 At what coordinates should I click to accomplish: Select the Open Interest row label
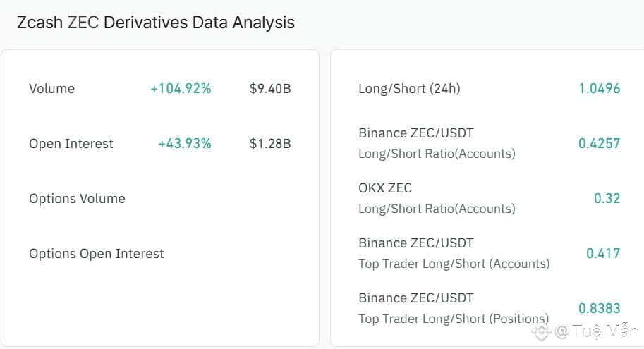[71, 144]
